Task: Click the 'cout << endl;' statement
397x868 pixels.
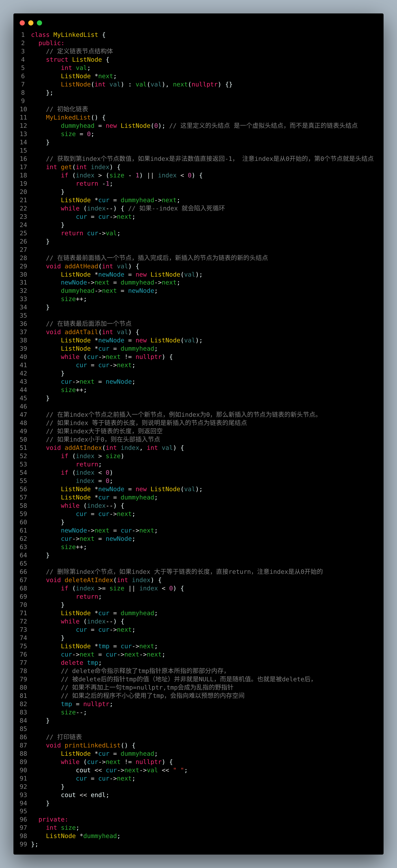Action: point(85,795)
